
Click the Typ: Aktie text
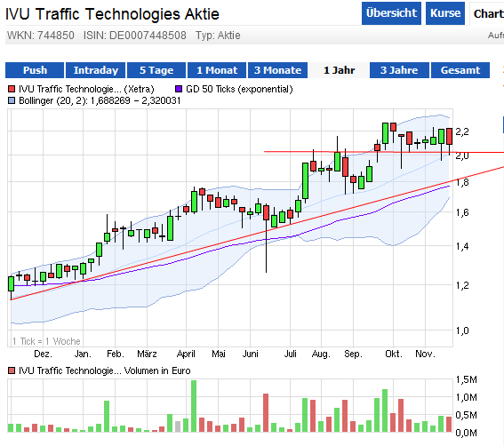click(x=218, y=36)
